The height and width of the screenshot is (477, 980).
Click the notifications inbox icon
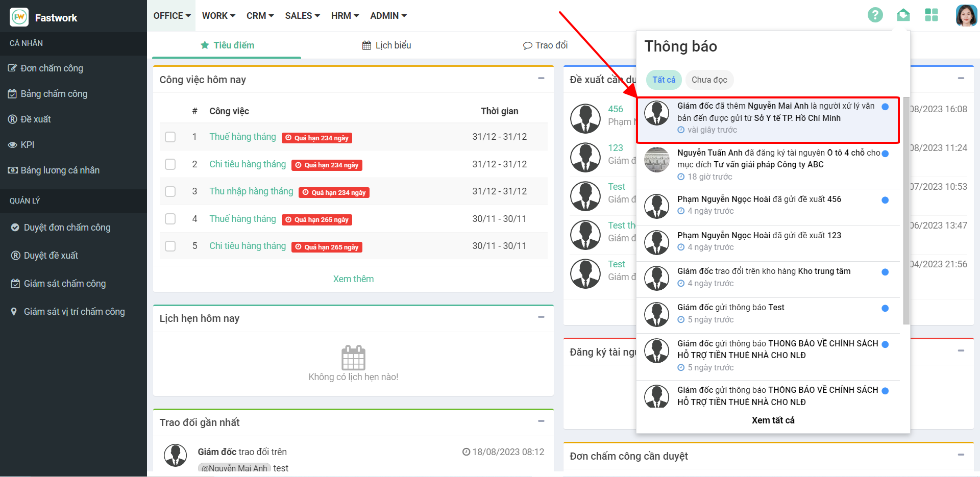click(x=903, y=15)
